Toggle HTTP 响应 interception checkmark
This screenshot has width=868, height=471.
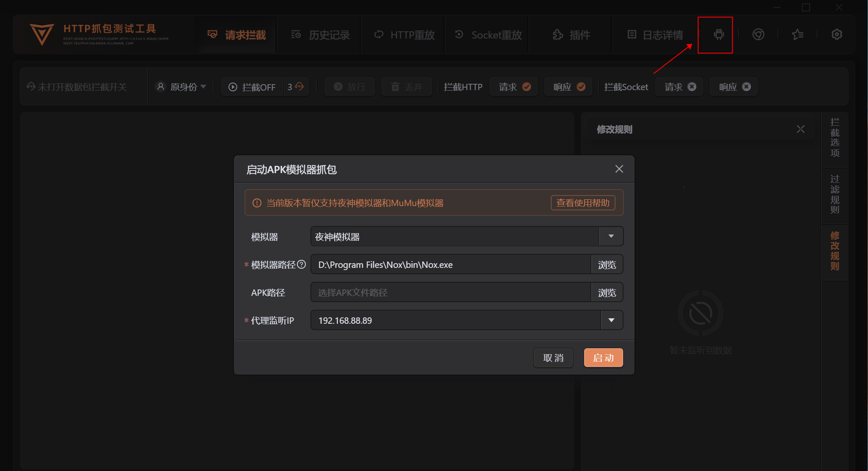(581, 87)
